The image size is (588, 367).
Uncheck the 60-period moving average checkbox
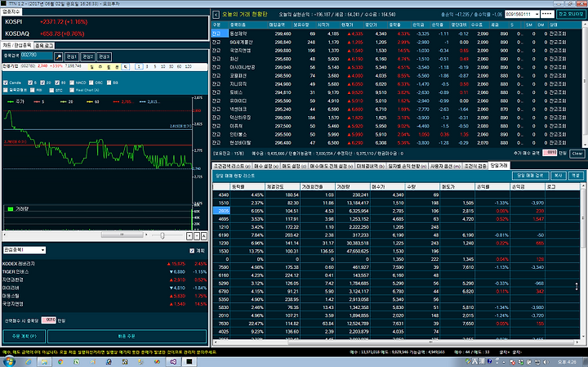pos(57,83)
